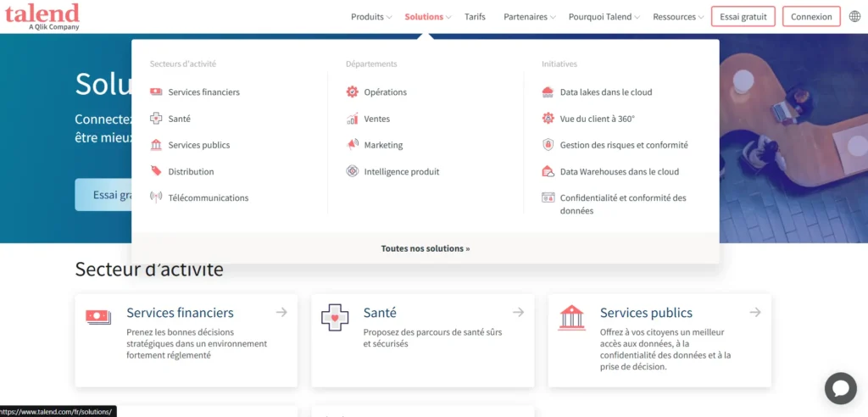Click the Services financiers card title
The height and width of the screenshot is (417, 868).
click(x=180, y=313)
